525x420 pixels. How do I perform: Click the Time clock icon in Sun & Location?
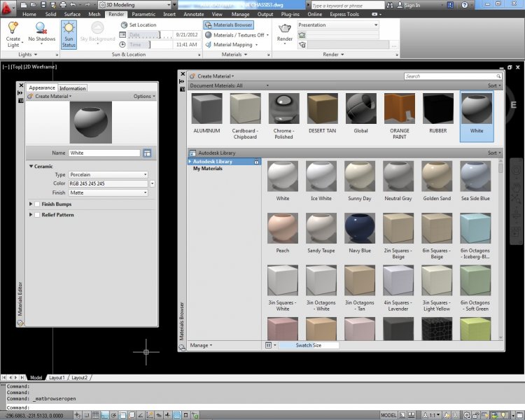pyautogui.click(x=122, y=45)
